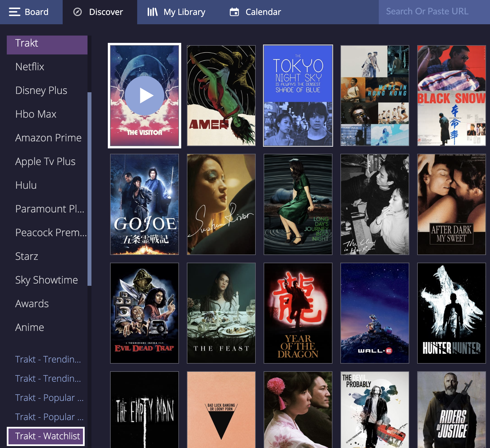This screenshot has height=448, width=490.
Task: Click the My Library books icon
Action: tap(152, 12)
